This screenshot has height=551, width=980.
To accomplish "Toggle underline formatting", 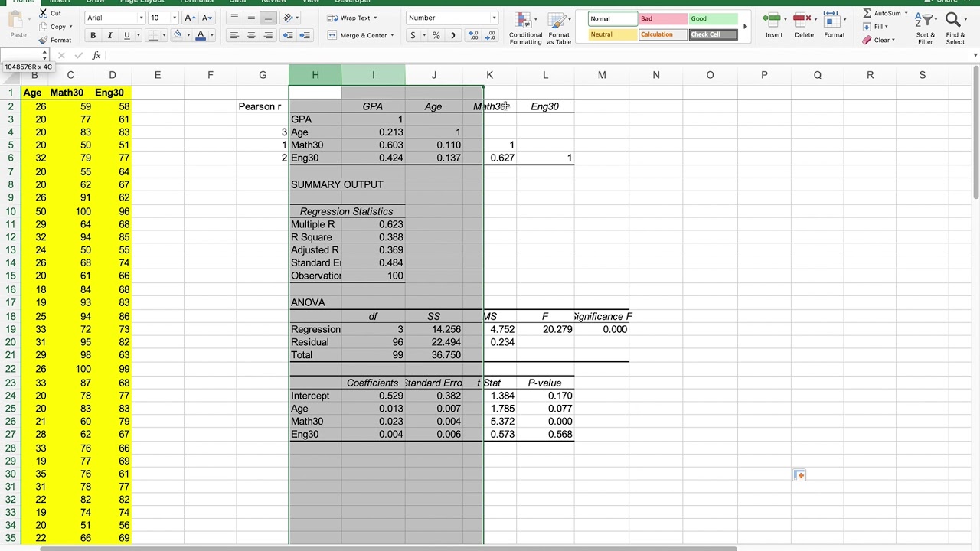I will 126,35.
